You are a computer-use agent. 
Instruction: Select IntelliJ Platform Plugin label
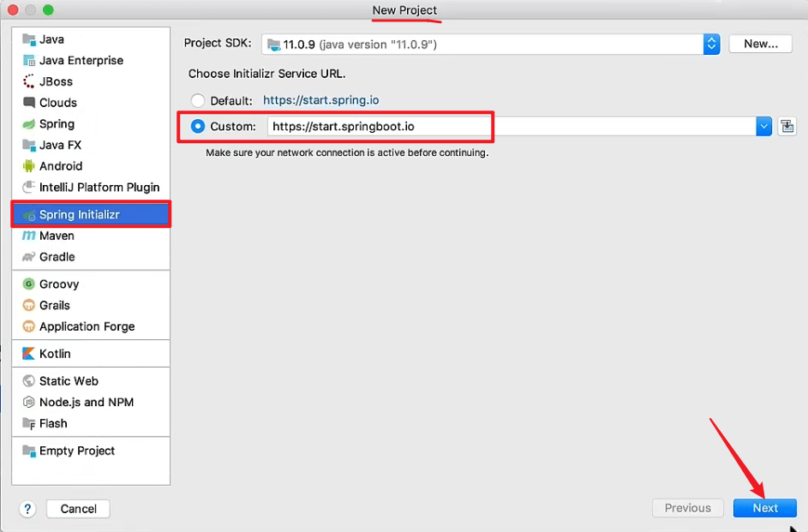tap(99, 187)
